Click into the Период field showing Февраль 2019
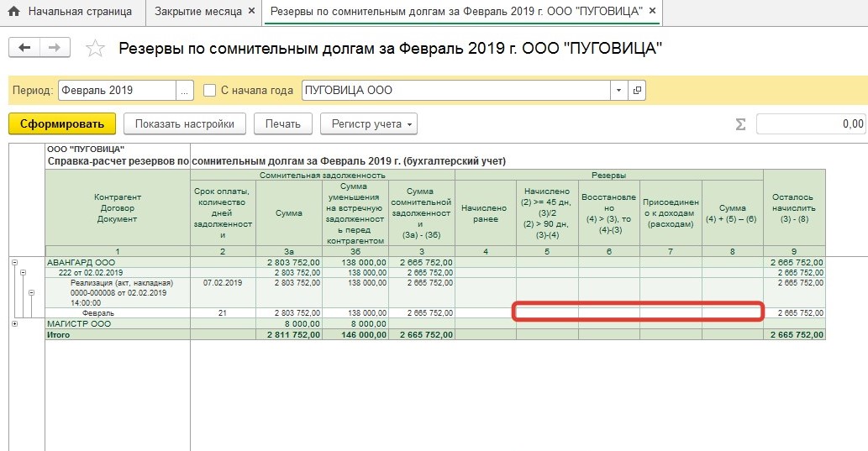The height and width of the screenshot is (451, 868). point(116,91)
